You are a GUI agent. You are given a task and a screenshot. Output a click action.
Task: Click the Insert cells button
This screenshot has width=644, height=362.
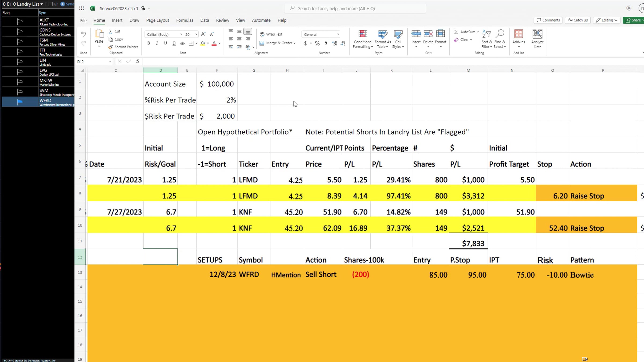click(x=416, y=39)
